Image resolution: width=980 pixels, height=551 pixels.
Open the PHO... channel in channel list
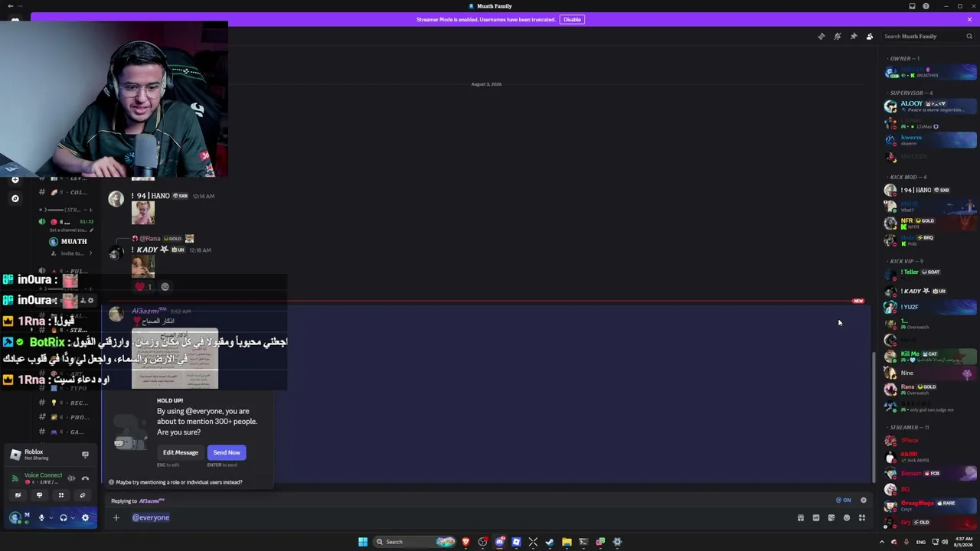click(67, 417)
